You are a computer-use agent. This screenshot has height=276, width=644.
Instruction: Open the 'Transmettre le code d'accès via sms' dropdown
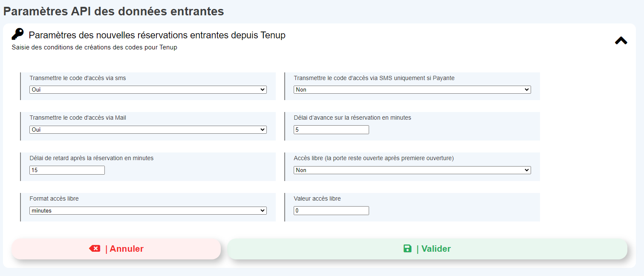[x=148, y=90]
